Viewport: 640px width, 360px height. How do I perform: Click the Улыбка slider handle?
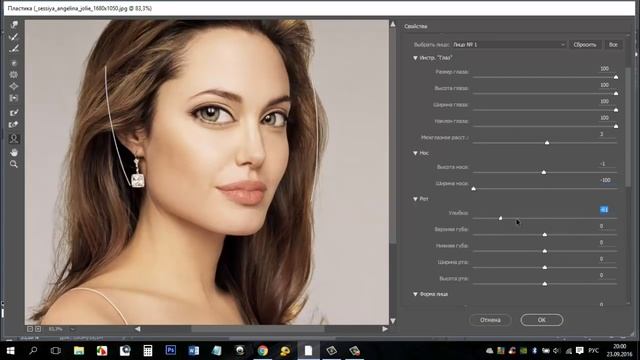click(500, 218)
